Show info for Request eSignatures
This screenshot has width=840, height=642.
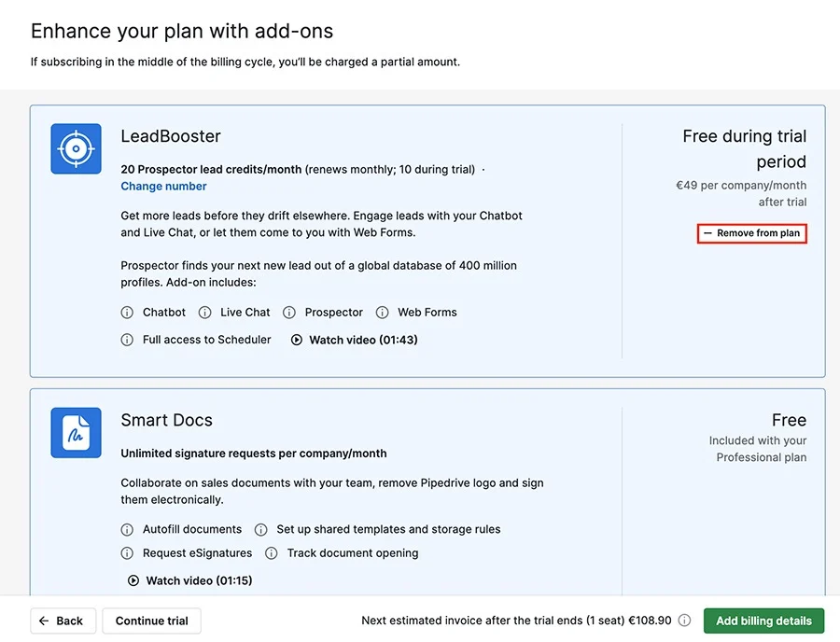127,553
